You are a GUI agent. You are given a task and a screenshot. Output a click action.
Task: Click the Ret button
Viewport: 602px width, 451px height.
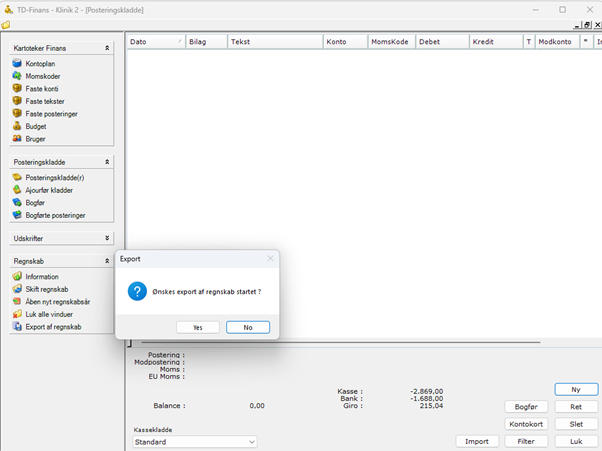click(576, 407)
